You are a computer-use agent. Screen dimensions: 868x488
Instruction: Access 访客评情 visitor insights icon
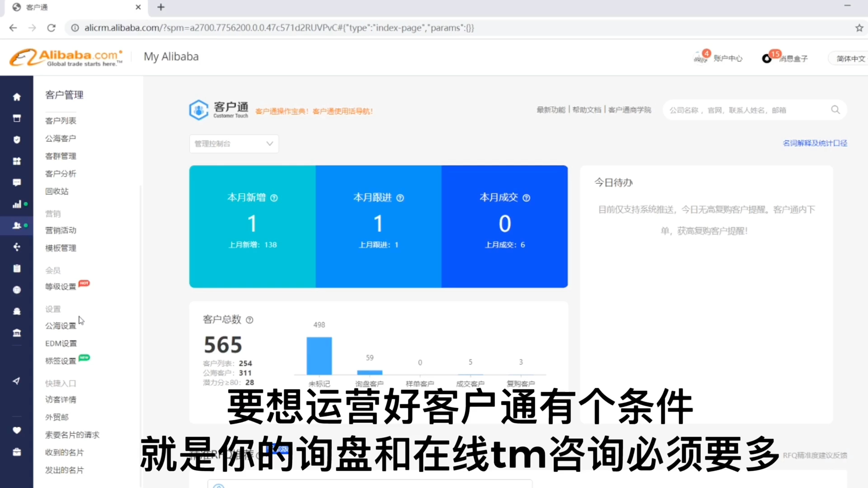point(61,399)
